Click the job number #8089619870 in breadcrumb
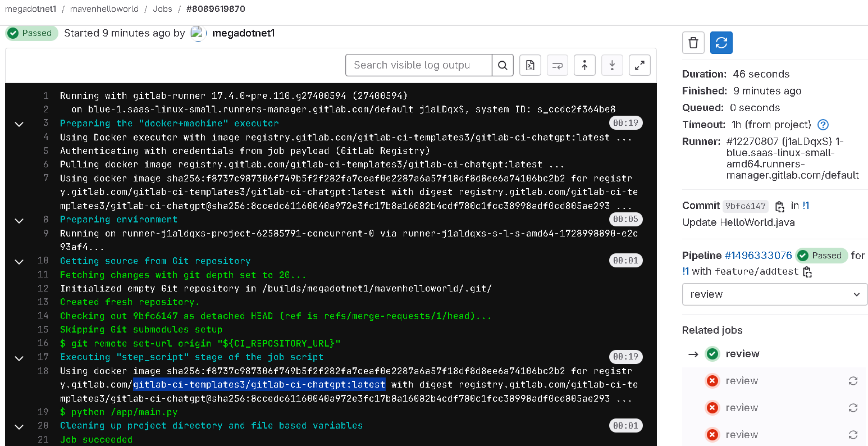This screenshot has height=446, width=868. (x=216, y=9)
